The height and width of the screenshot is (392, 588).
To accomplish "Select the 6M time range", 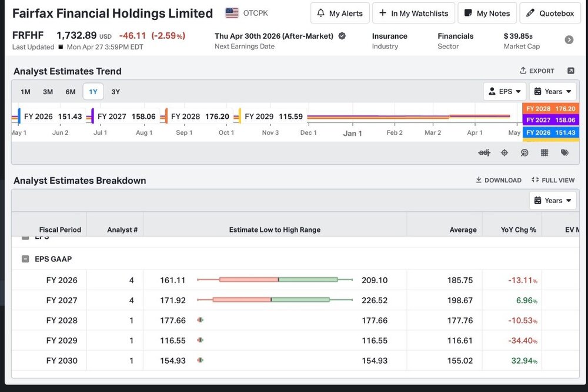I will 71,92.
